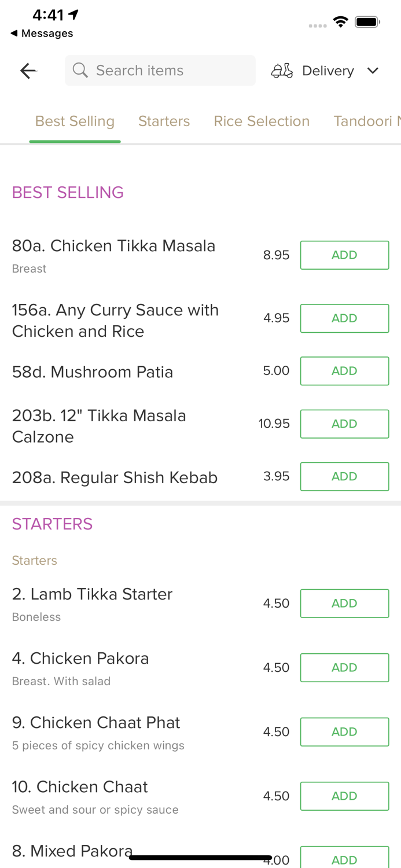The height and width of the screenshot is (868, 401).
Task: Switch to the Starters tab
Action: 164,121
